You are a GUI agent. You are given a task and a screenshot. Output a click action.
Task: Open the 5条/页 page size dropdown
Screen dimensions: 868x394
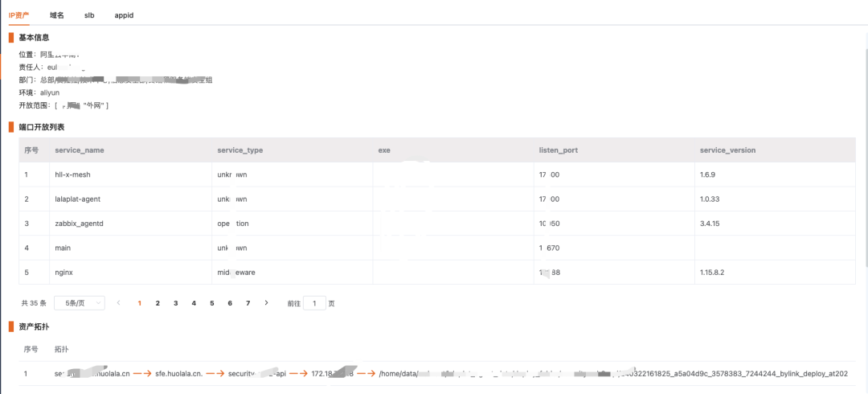(79, 303)
